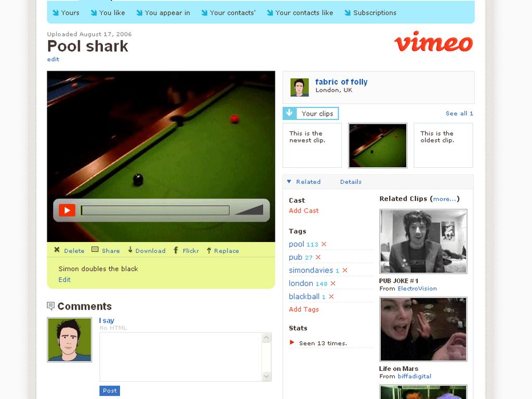Image resolution: width=532 pixels, height=399 pixels.
Task: Open the Your clips dropdown arrow
Action: click(x=289, y=113)
